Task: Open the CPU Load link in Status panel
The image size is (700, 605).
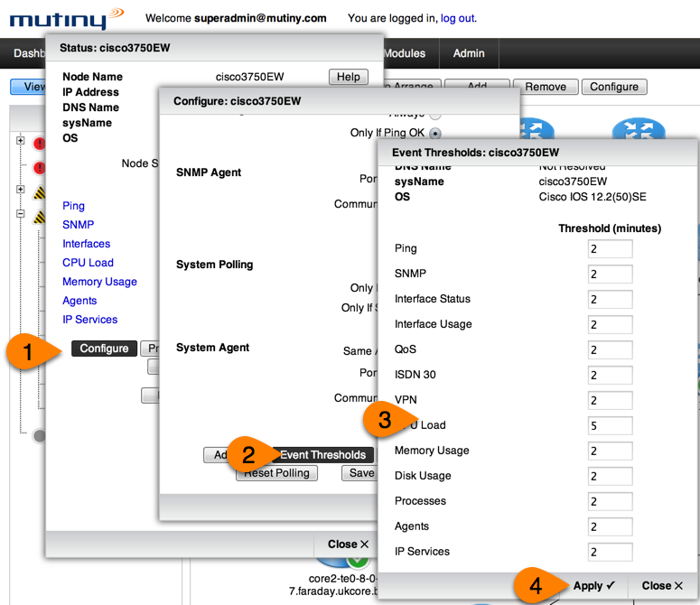Action: pos(88,263)
